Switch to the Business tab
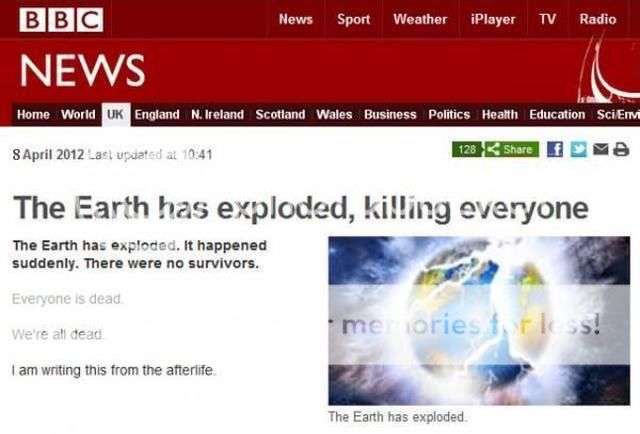This screenshot has width=640, height=434. 390,114
